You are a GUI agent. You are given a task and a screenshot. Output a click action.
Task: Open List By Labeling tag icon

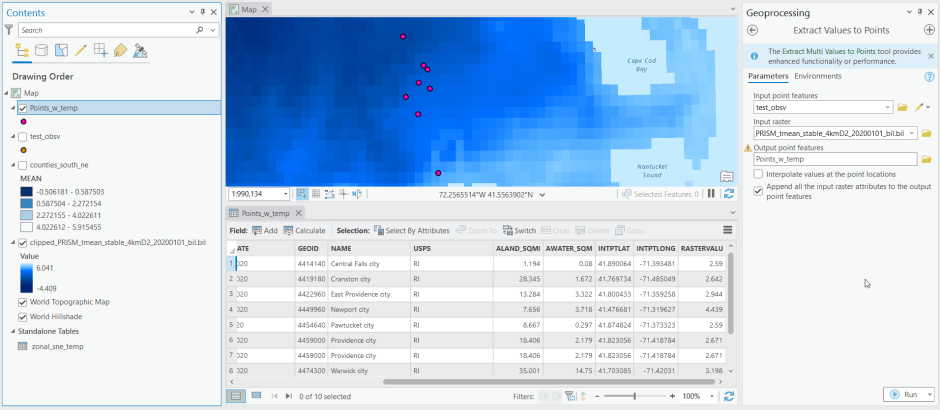tap(120, 51)
